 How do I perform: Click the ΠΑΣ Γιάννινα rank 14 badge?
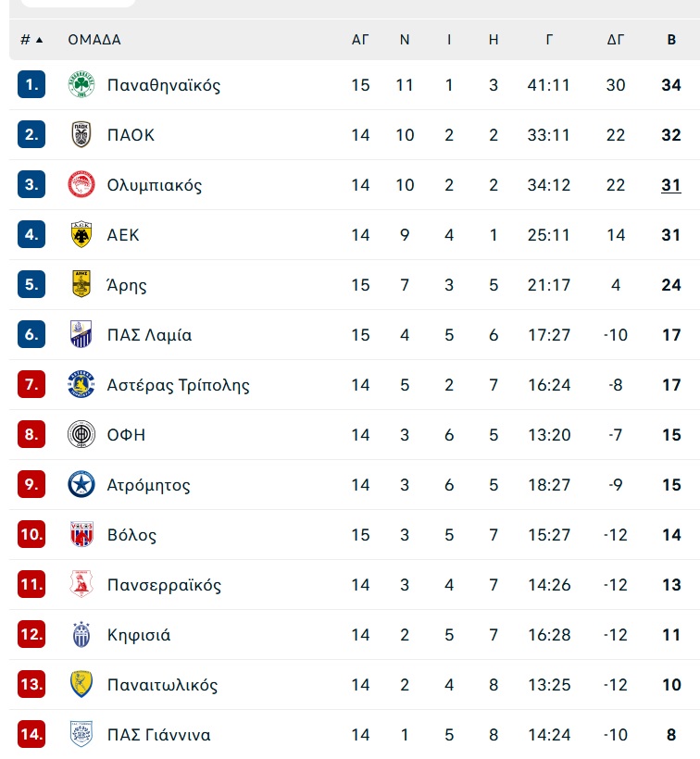click(x=31, y=734)
